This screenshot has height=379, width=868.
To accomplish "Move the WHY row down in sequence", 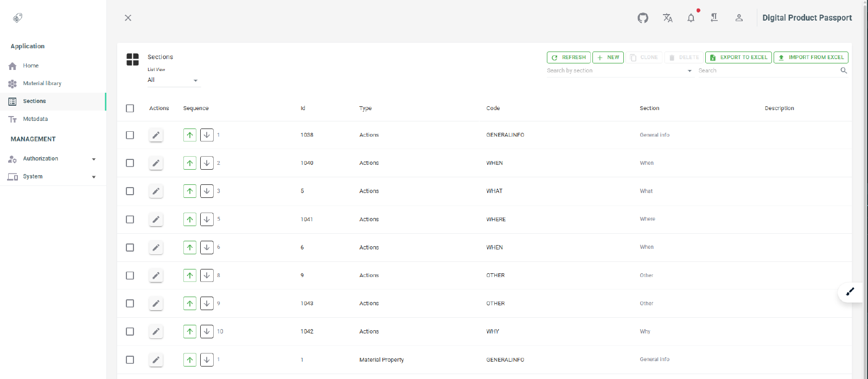I will click(207, 331).
